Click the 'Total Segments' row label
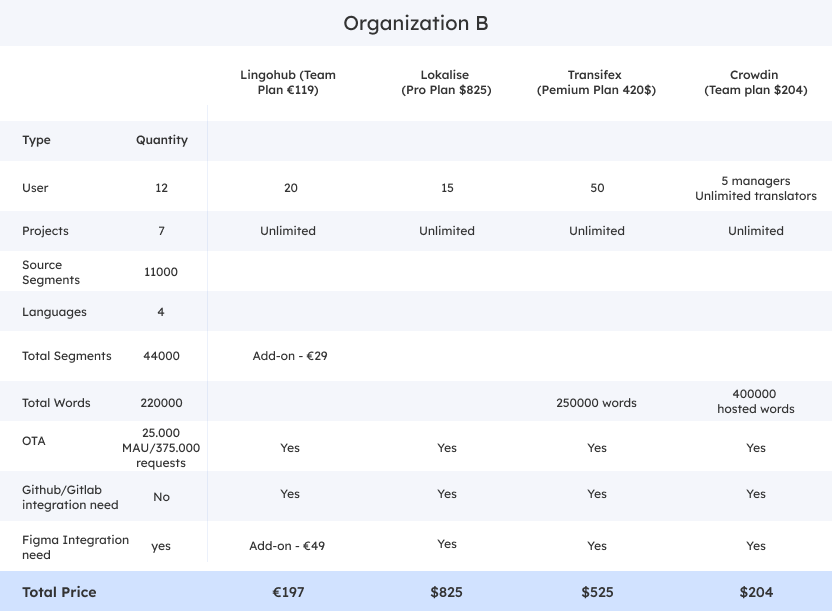Image resolution: width=832 pixels, height=611 pixels. (67, 356)
